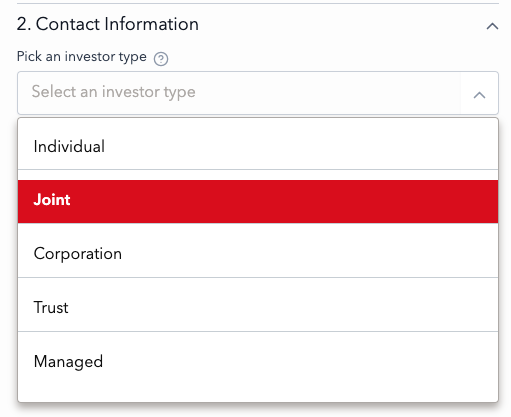Click the investor type help question-mark icon

tap(161, 59)
